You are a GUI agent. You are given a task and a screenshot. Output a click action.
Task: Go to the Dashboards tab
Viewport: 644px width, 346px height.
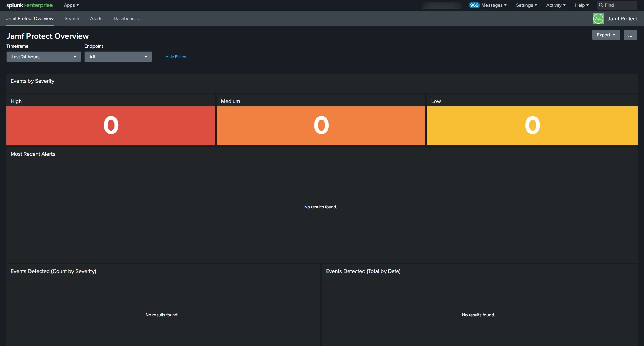pos(126,19)
